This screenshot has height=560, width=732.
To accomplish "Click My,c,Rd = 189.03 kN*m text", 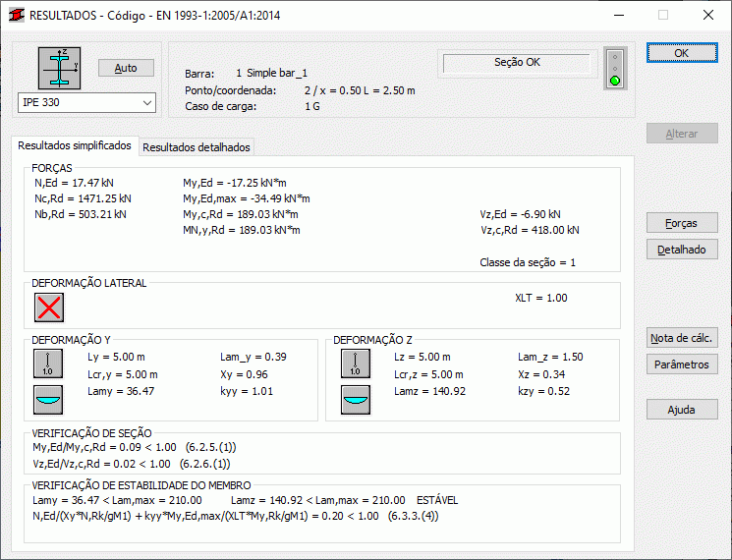I will tap(241, 214).
